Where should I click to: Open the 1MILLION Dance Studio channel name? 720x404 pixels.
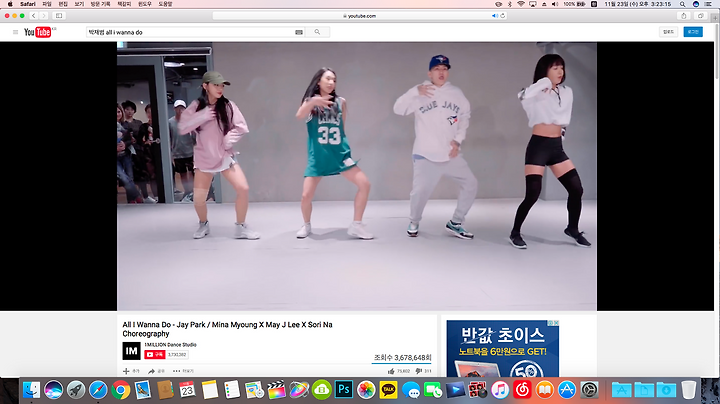(x=170, y=344)
